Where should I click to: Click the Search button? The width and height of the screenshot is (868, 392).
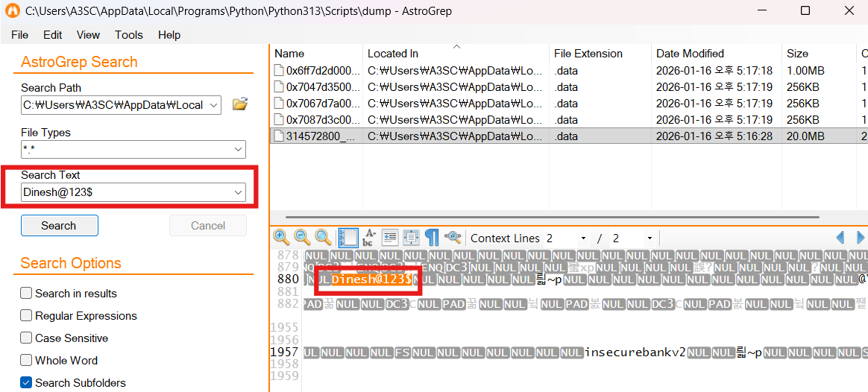pos(59,226)
